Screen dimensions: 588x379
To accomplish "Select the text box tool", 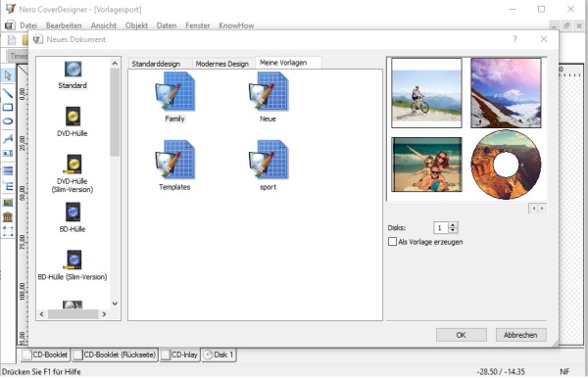I will pos(8,153).
